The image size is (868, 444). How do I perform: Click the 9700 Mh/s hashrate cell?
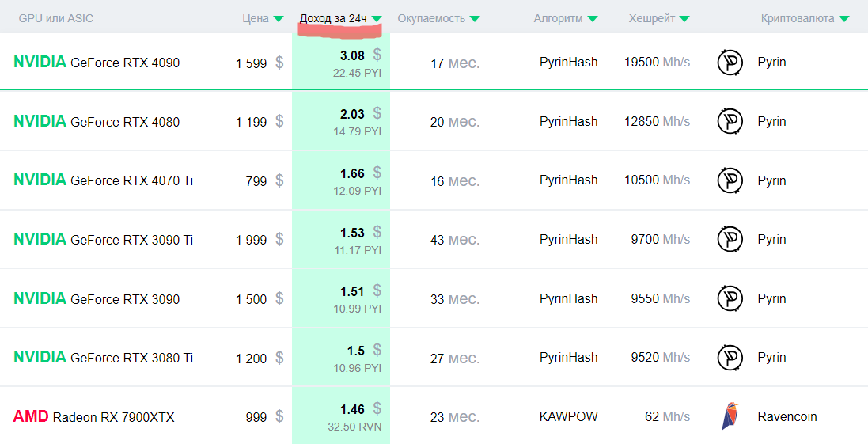[x=661, y=239]
